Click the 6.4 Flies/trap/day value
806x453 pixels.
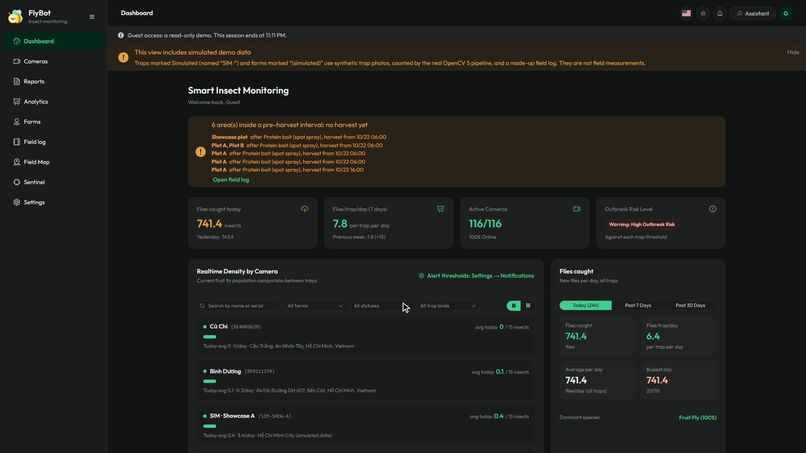[653, 336]
